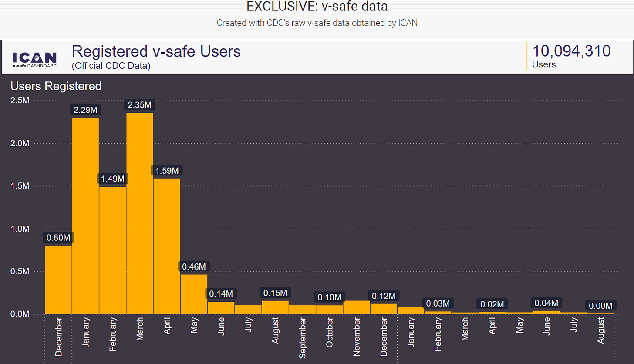Select the December bar labeled 0.80M

(x=58, y=280)
